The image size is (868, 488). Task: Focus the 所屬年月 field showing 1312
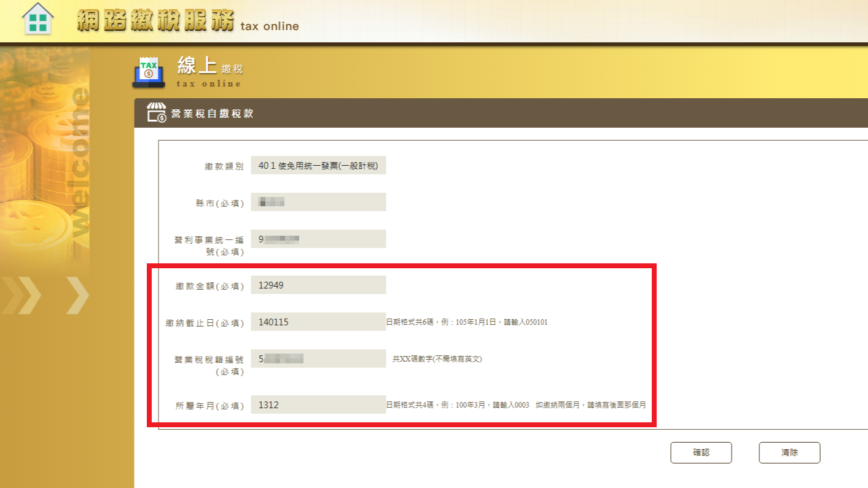[318, 405]
